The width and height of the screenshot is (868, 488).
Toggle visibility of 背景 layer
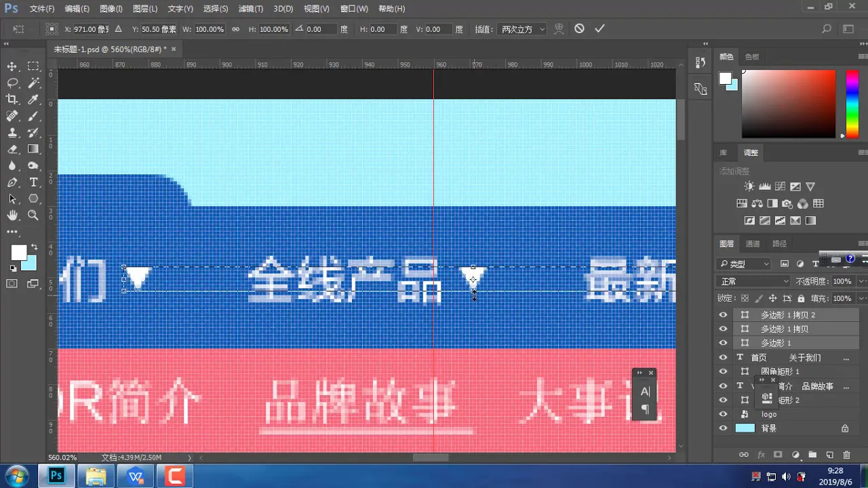click(x=723, y=428)
